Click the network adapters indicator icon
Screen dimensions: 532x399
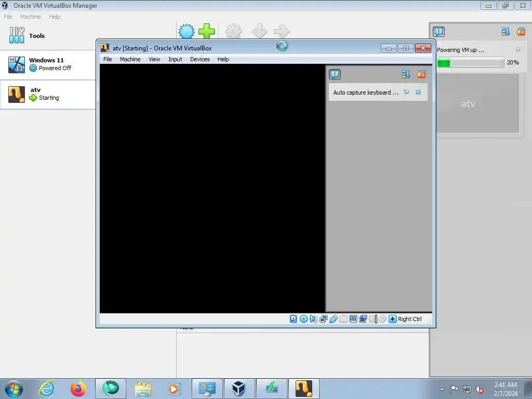(x=323, y=319)
